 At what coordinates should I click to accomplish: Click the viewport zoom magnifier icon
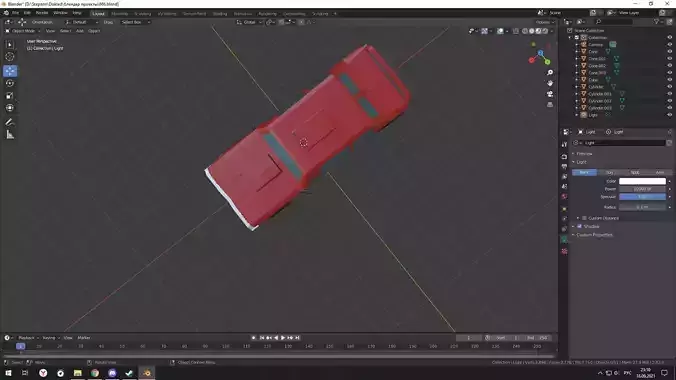click(550, 72)
